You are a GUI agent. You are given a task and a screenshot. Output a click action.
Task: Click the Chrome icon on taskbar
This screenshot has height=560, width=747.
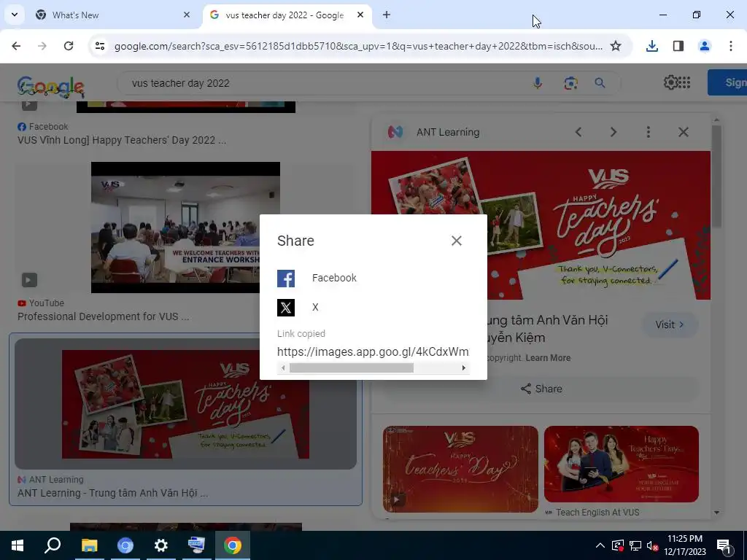[x=233, y=545]
